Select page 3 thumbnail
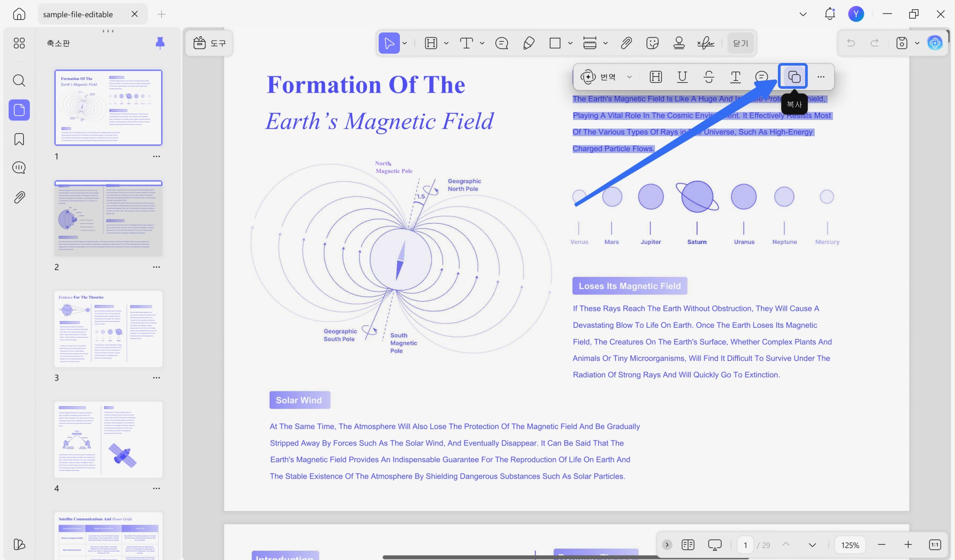This screenshot has height=560, width=955. (x=109, y=329)
